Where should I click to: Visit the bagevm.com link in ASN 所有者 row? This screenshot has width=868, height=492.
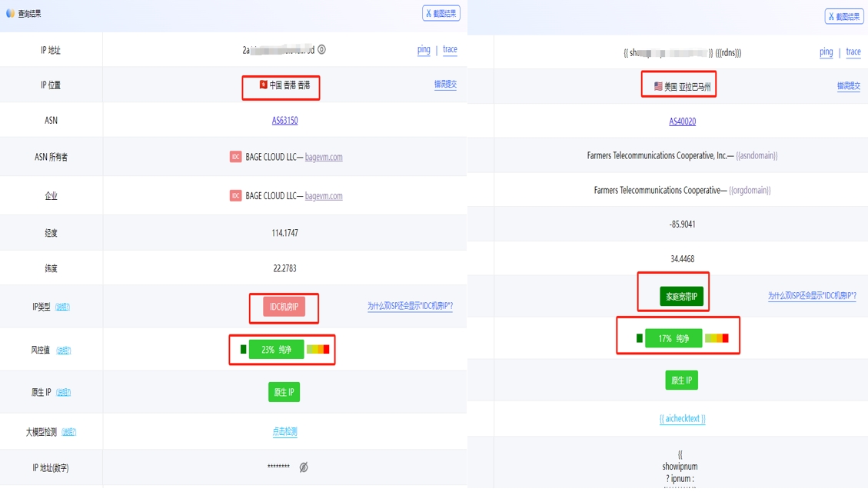[x=324, y=156]
